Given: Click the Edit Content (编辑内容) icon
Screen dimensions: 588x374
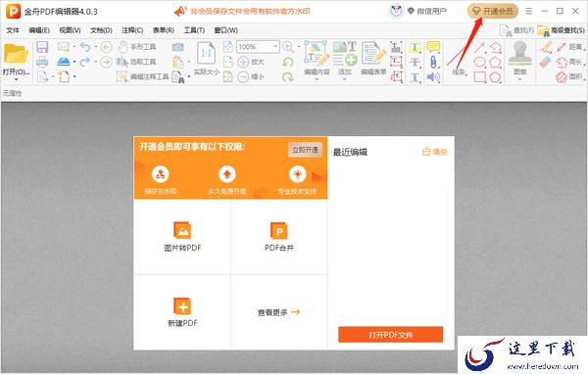Looking at the screenshot, I should click(317, 53).
